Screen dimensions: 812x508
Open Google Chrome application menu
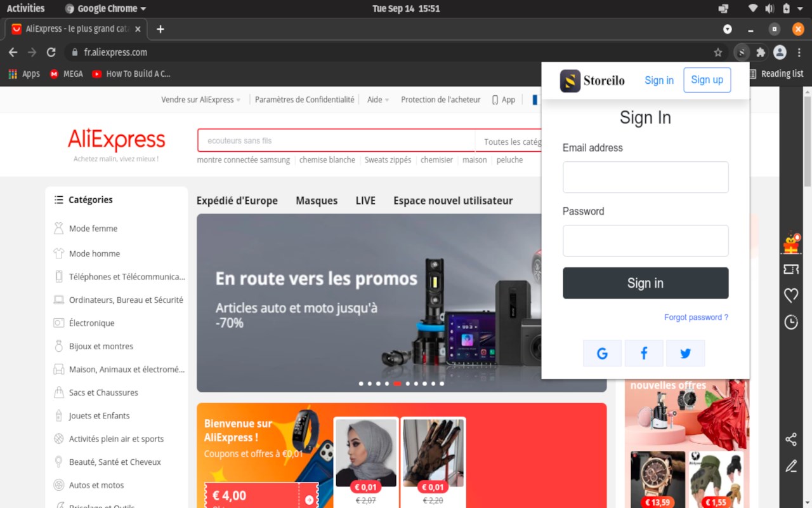[105, 8]
